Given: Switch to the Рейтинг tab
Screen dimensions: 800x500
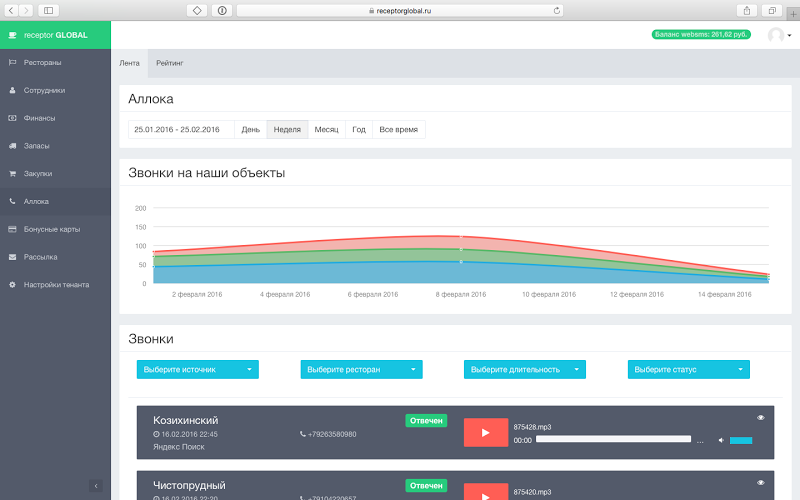Looking at the screenshot, I should point(169,63).
